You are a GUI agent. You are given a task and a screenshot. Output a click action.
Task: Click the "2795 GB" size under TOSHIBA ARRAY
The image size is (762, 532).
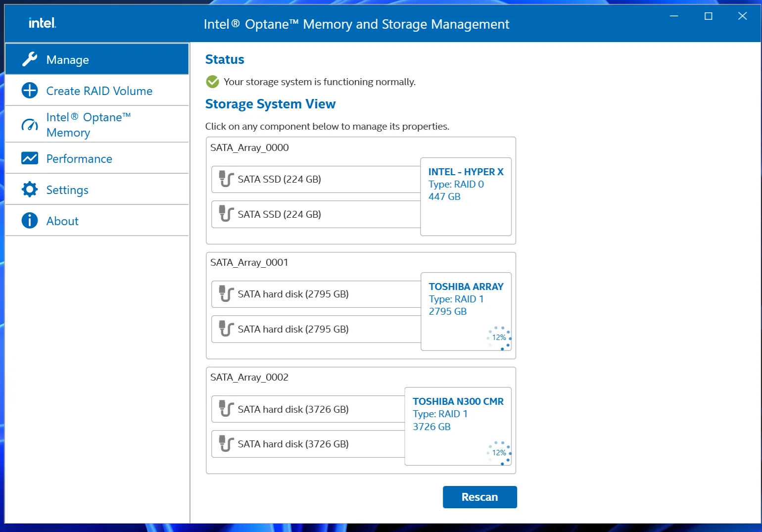click(x=448, y=311)
